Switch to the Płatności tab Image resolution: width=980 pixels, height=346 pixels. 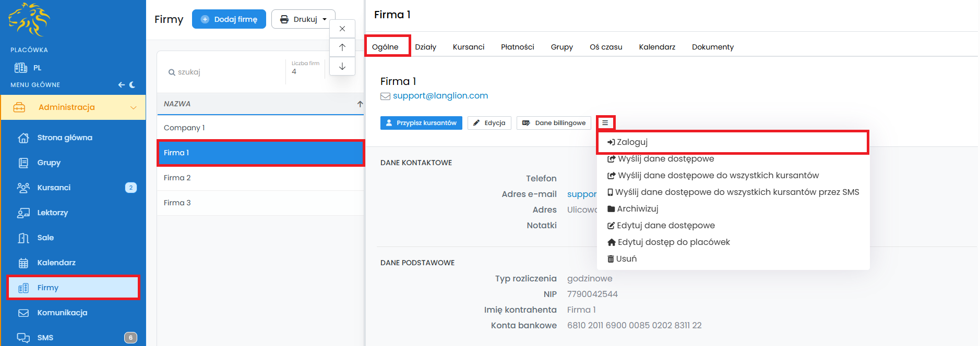pos(517,47)
